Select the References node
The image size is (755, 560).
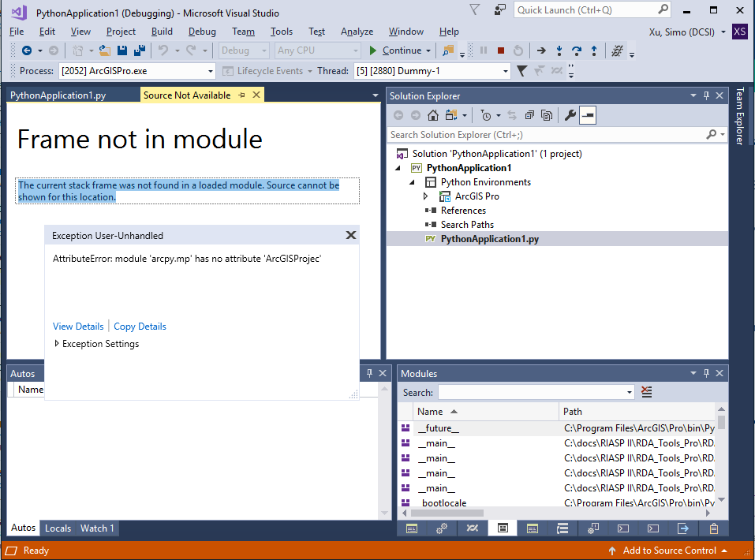click(463, 211)
